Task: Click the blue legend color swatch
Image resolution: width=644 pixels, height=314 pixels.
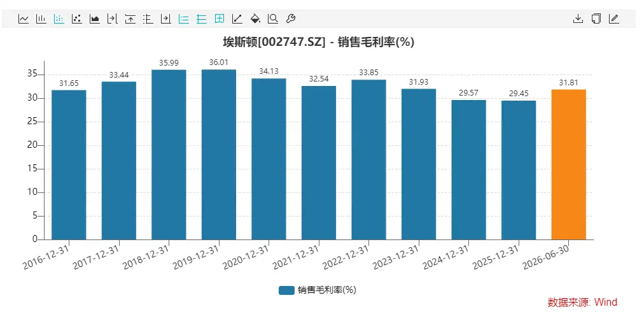Action: coord(286,290)
